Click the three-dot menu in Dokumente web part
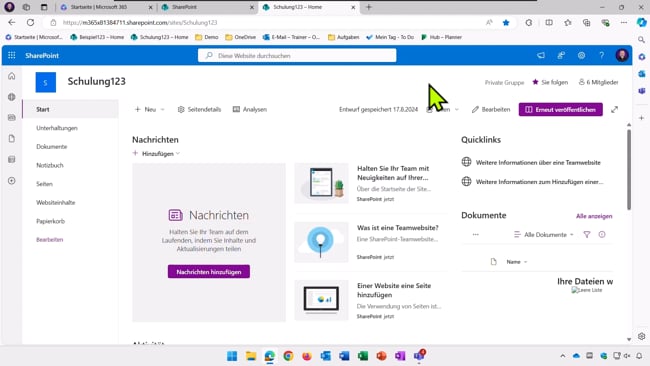Screen dimensions: 650x366 click(x=475, y=235)
